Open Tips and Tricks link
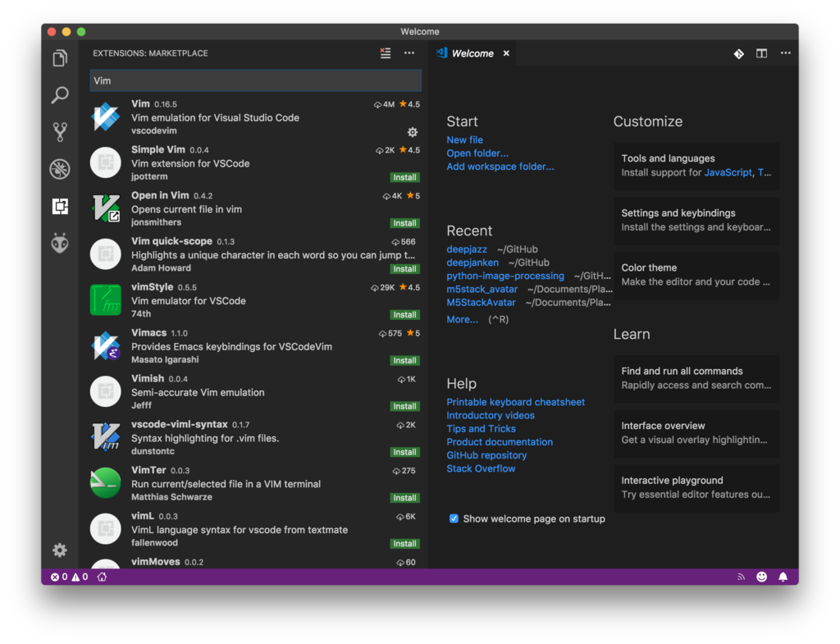Viewport: 840px width, 644px height. 481,428
